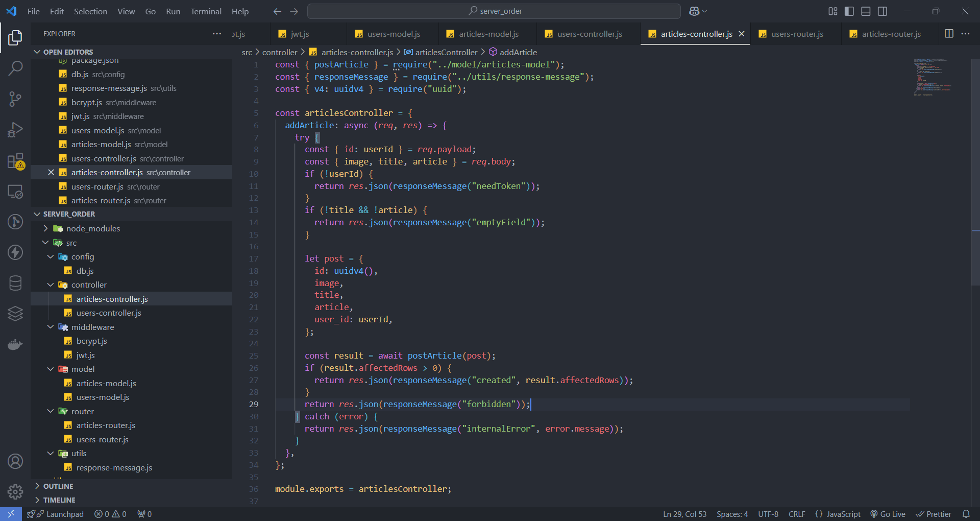Open the Search view in activity bar
Viewport: 980px width, 521px height.
[15, 68]
